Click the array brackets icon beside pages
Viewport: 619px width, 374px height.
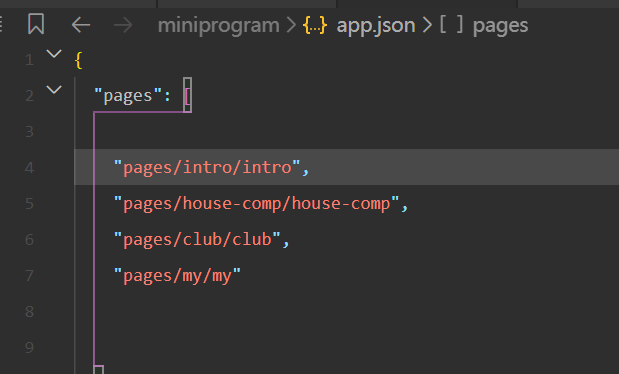451,25
